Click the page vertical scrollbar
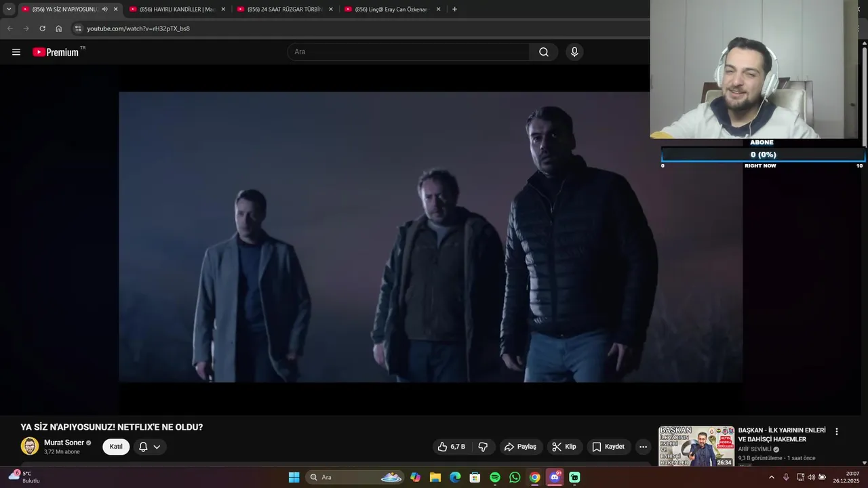868x488 pixels. (x=865, y=95)
